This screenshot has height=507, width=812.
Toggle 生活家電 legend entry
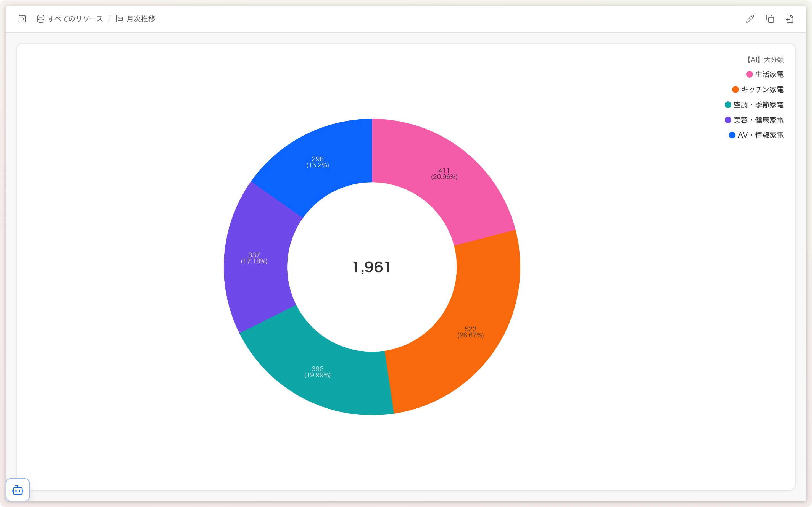click(769, 75)
